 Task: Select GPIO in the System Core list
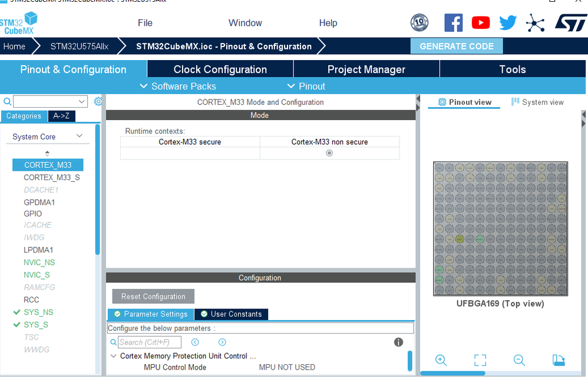(32, 214)
